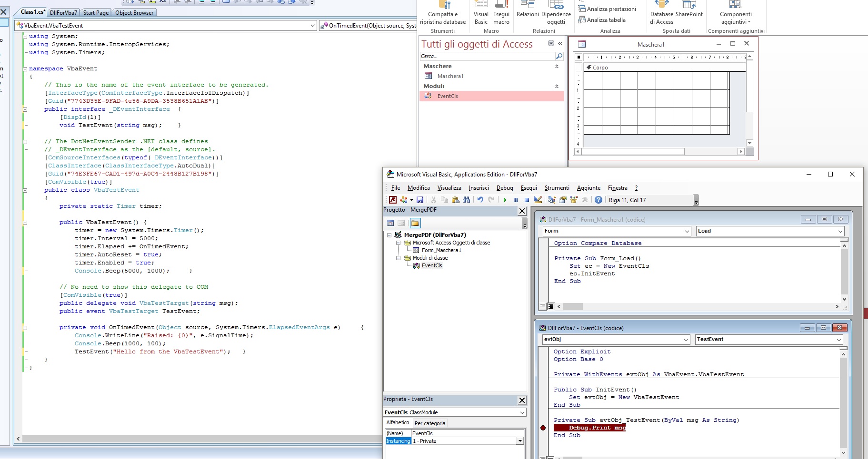Image resolution: width=868 pixels, height=459 pixels.
Task: Toggle folders view in Progetto panel
Action: [415, 223]
